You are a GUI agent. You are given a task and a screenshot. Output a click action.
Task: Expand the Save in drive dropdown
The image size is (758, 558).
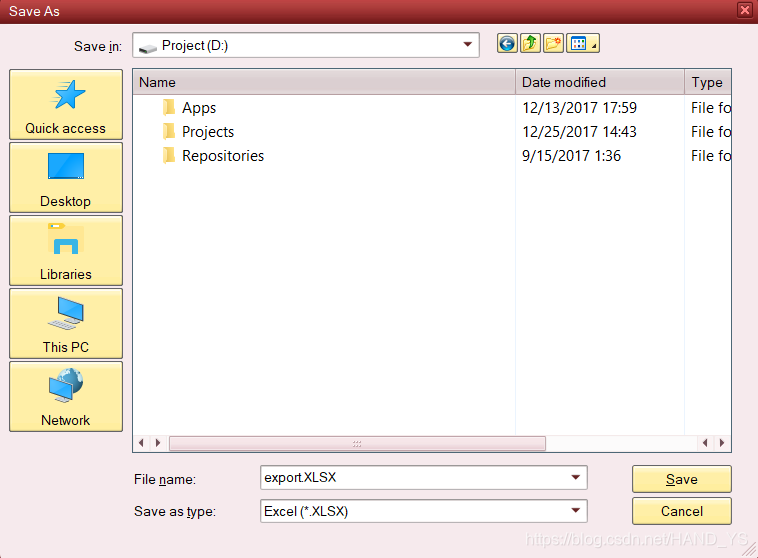pos(467,45)
